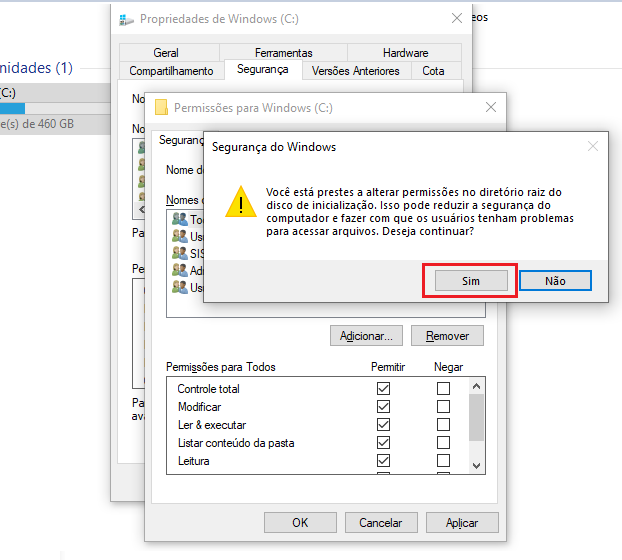
Task: Click the folder icon in Permissões title bar
Action: pos(161,107)
